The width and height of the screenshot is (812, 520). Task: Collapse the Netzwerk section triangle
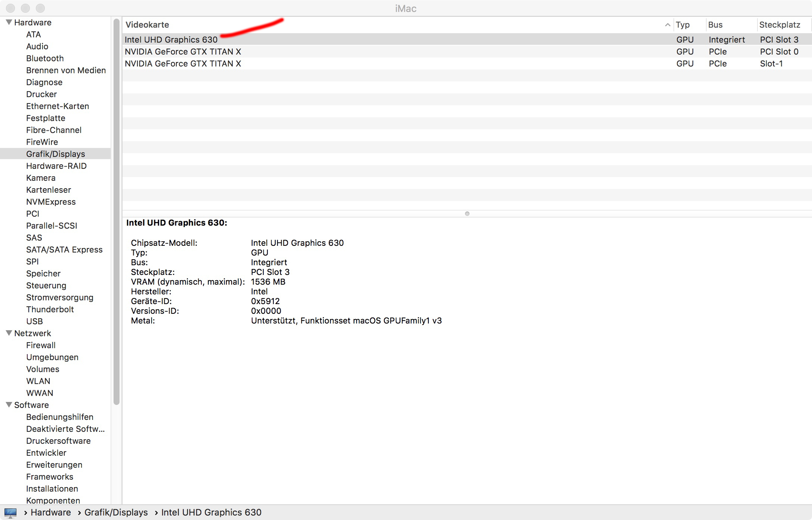pos(9,333)
